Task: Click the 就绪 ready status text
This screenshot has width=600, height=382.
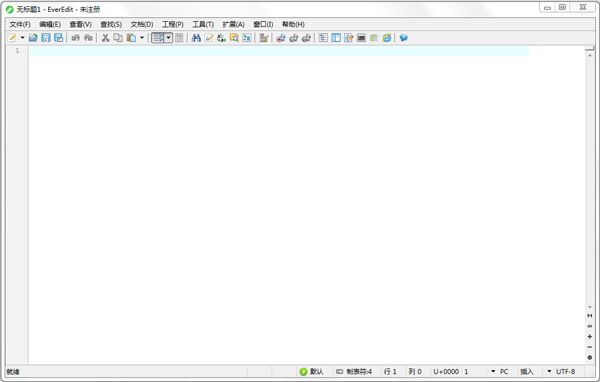Action: tap(13, 372)
